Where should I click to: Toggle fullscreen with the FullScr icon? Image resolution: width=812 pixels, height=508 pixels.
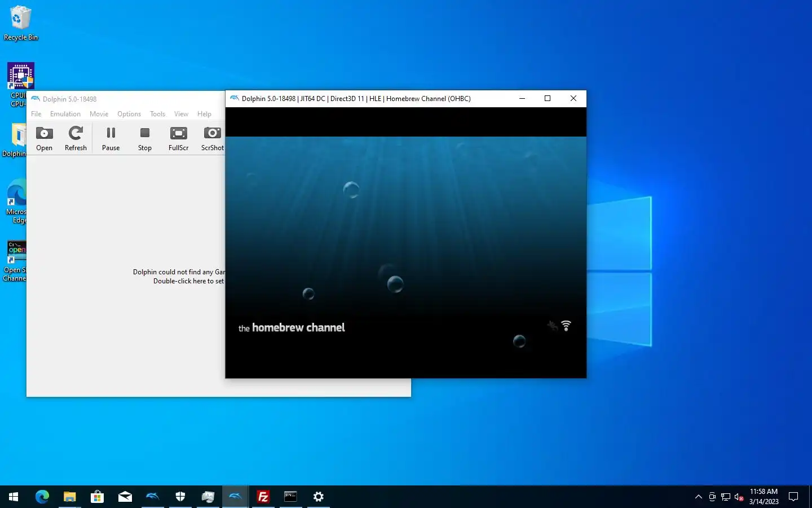tap(178, 139)
